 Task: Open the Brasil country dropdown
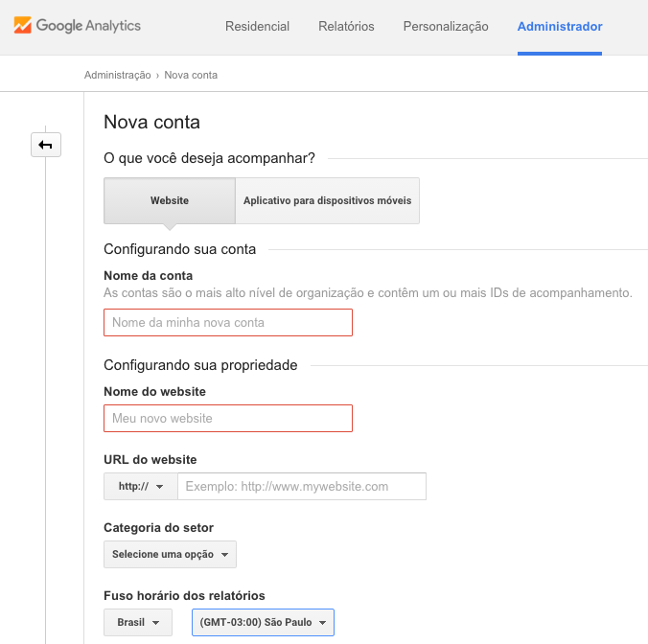[137, 623]
